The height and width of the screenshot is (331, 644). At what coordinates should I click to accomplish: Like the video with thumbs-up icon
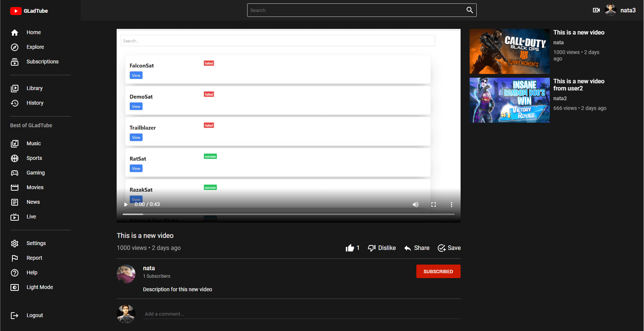tap(350, 248)
